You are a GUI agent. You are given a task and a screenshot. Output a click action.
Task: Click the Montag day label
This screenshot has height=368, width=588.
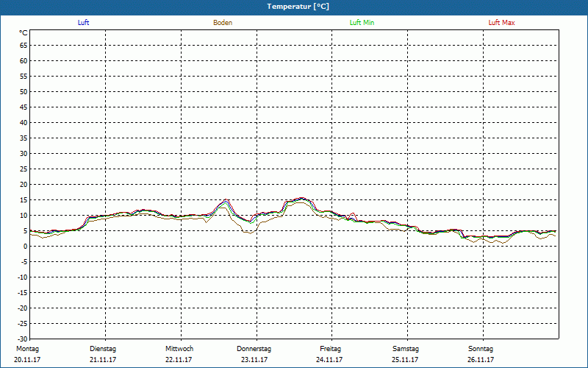click(27, 349)
